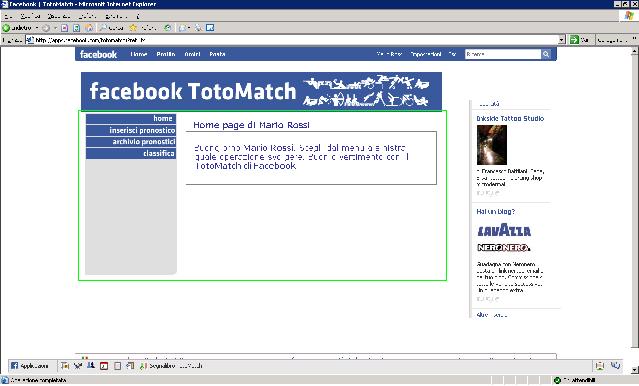Click the Facebook search magnifier button
The image size is (639, 386).
pos(546,54)
